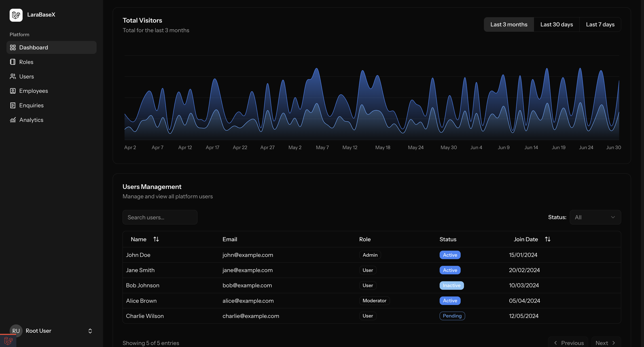Click the Next pagination button
Screen dimensions: 644x347
click(606, 343)
